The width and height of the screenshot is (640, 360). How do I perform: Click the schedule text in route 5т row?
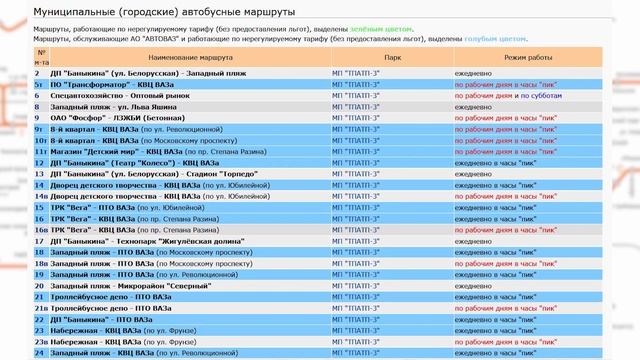(x=506, y=84)
